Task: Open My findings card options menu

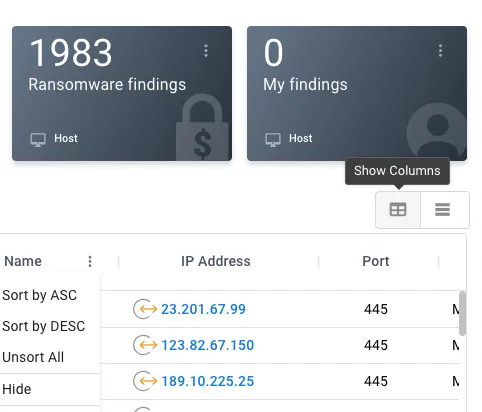Action: (440, 51)
